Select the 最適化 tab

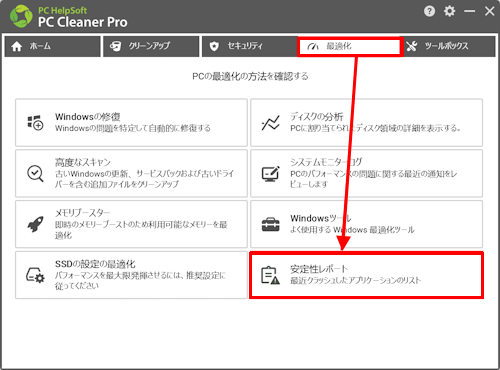349,46
